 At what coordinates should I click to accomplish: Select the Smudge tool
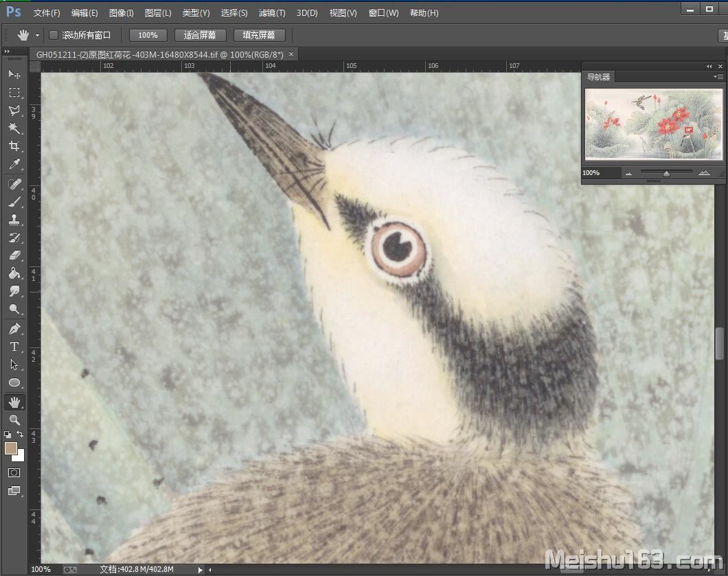click(14, 292)
